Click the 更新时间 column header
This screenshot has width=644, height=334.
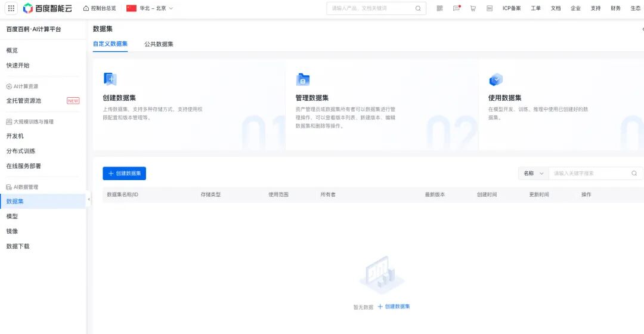(539, 194)
